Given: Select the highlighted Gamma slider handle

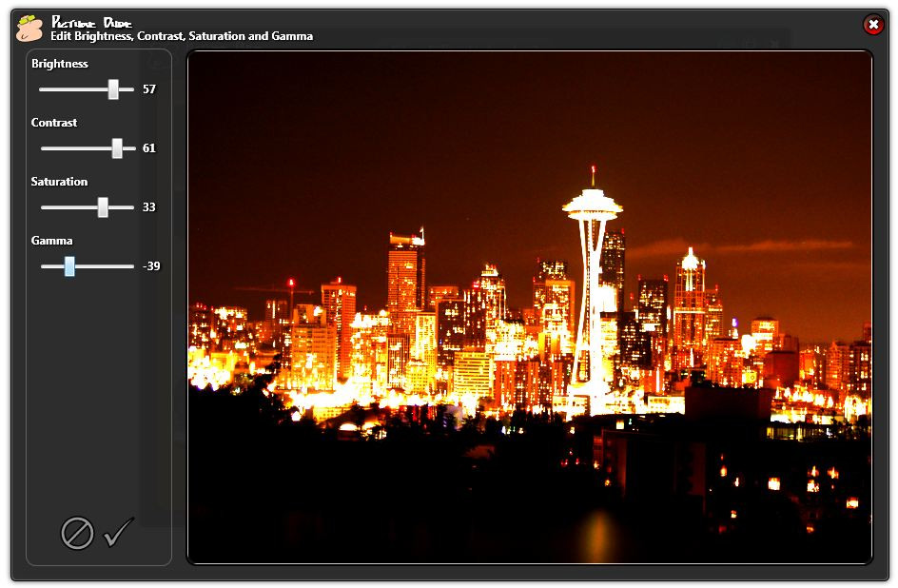Looking at the screenshot, I should (x=69, y=266).
